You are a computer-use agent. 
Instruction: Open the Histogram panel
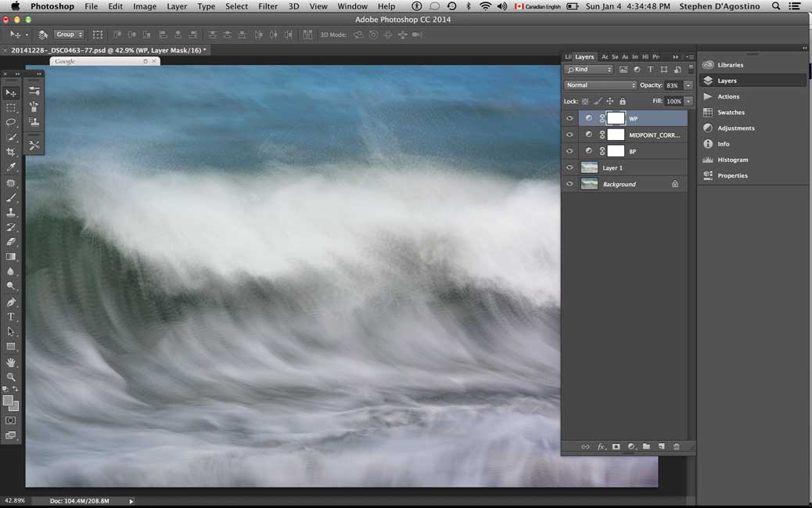tap(732, 160)
